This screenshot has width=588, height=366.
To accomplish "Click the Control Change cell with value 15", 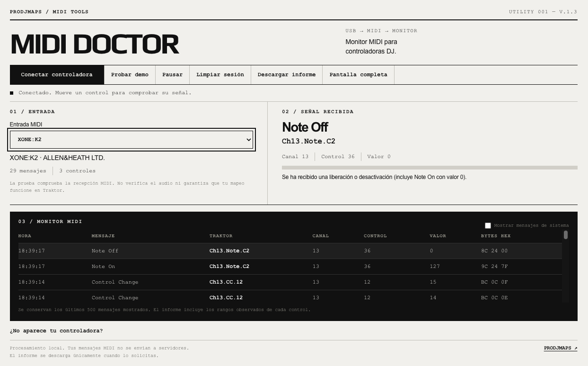I will pos(115,282).
